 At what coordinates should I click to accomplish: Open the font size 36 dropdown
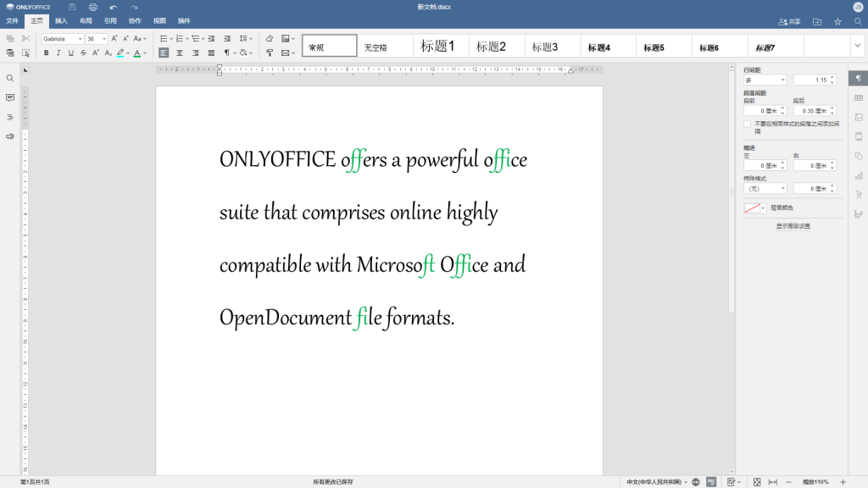(104, 39)
